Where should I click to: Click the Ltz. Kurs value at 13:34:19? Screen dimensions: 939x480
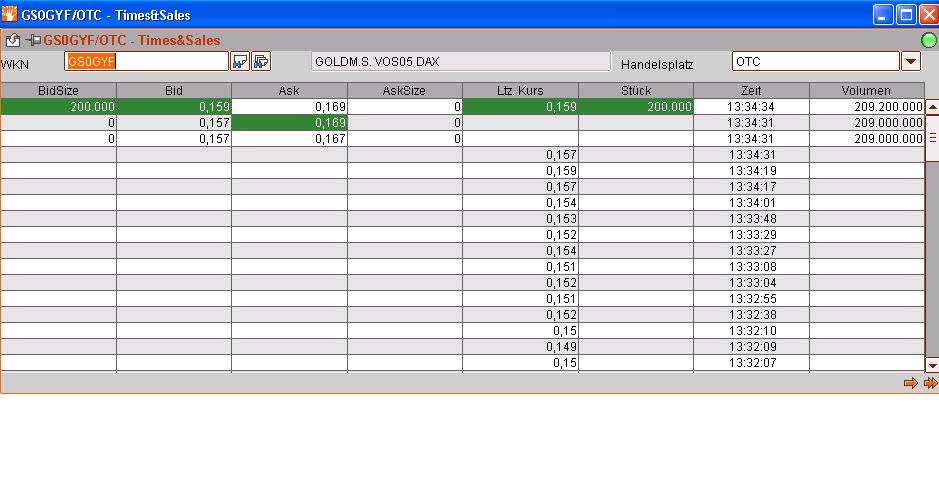coord(520,171)
